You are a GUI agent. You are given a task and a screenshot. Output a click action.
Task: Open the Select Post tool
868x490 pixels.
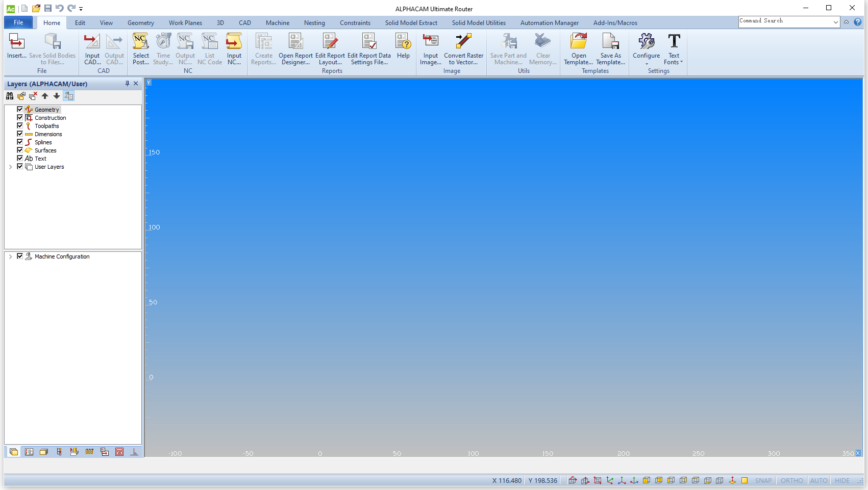click(141, 49)
